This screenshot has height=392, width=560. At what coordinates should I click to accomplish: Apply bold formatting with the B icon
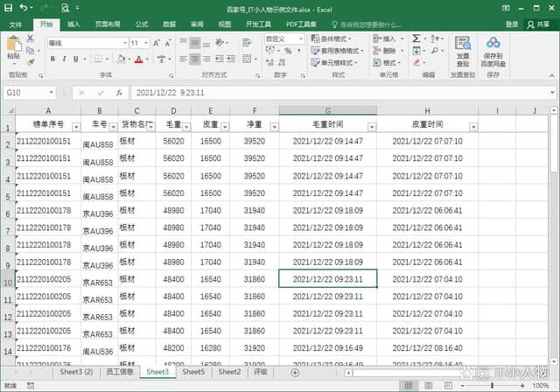52,59
